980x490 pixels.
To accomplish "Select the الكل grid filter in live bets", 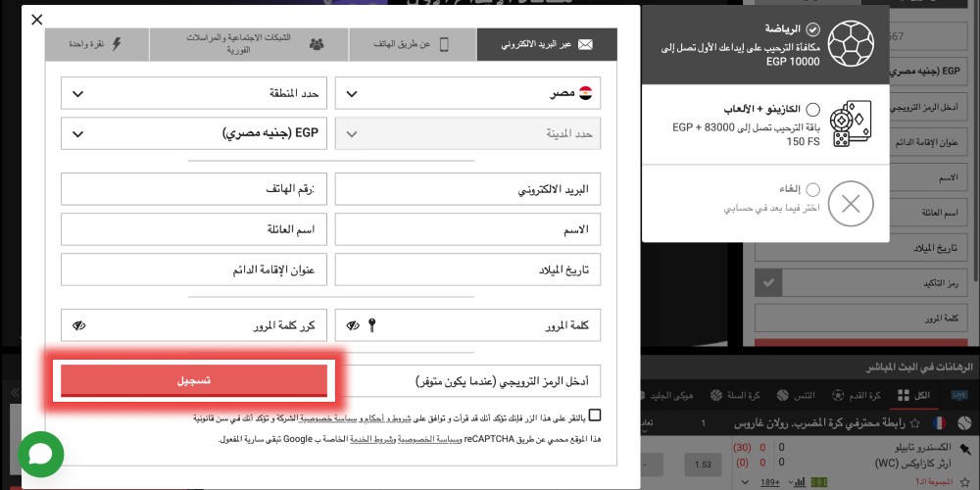I will 913,396.
